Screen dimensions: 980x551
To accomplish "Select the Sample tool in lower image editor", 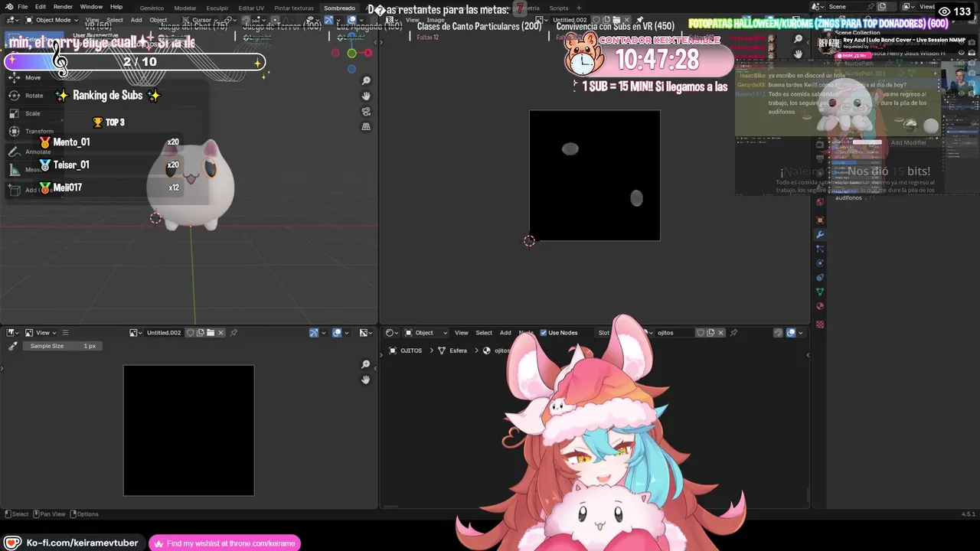I will pyautogui.click(x=12, y=347).
